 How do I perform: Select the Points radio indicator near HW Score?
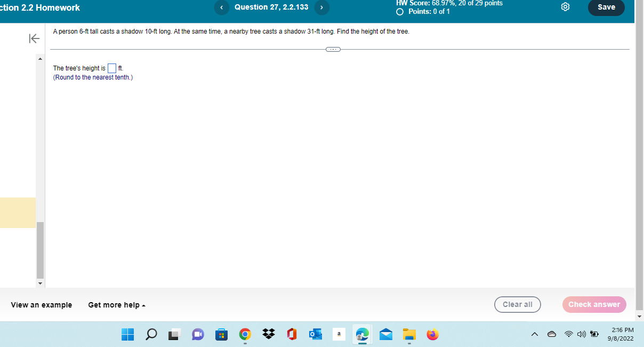click(400, 11)
